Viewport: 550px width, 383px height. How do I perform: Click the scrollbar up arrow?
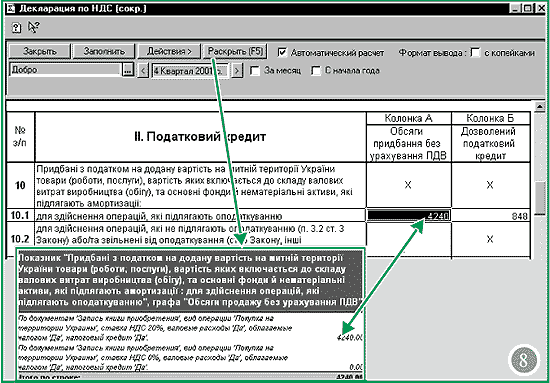click(539, 106)
